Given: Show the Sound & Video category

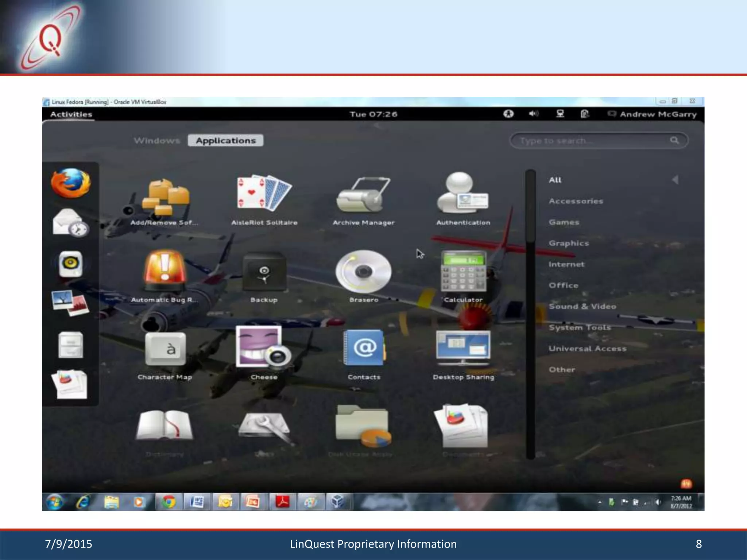Looking at the screenshot, I should coord(582,306).
